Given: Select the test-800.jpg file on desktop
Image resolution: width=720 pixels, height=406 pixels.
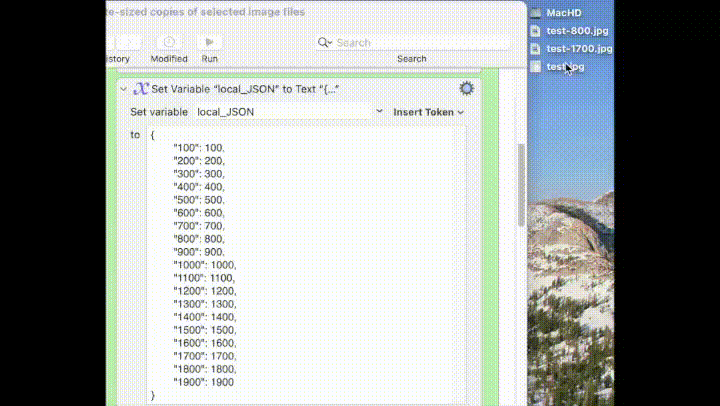Looking at the screenshot, I should click(569, 31).
